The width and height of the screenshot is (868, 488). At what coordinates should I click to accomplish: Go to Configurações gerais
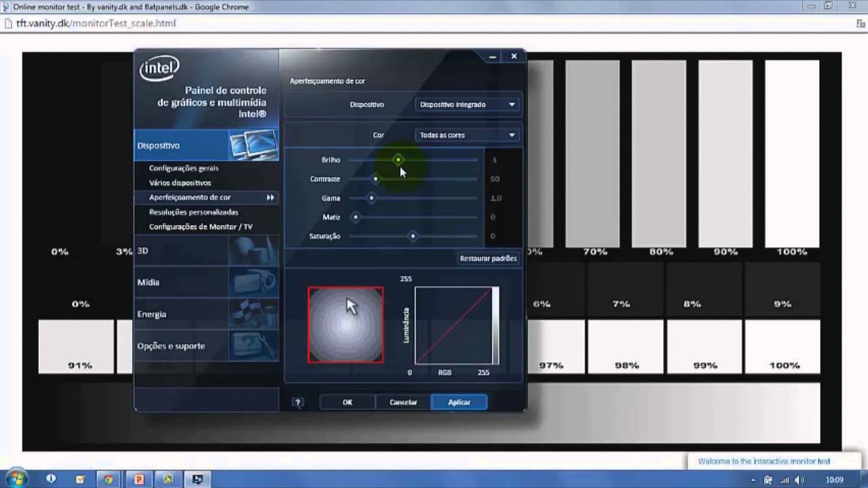[x=184, y=168]
